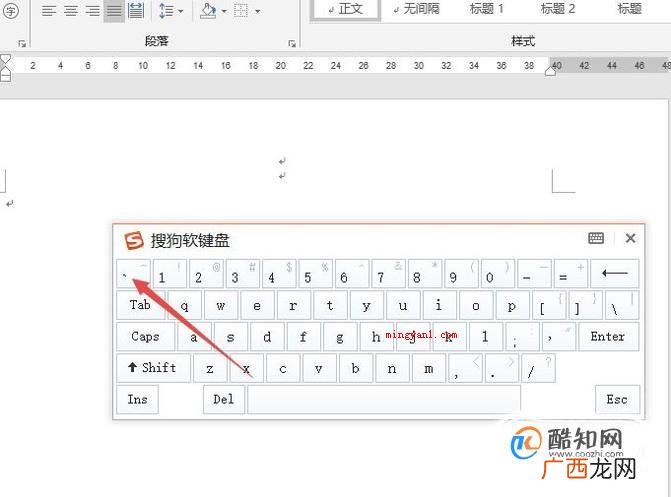Click the z key on soft keyboard
Image resolution: width=671 pixels, height=497 pixels.
coord(210,368)
